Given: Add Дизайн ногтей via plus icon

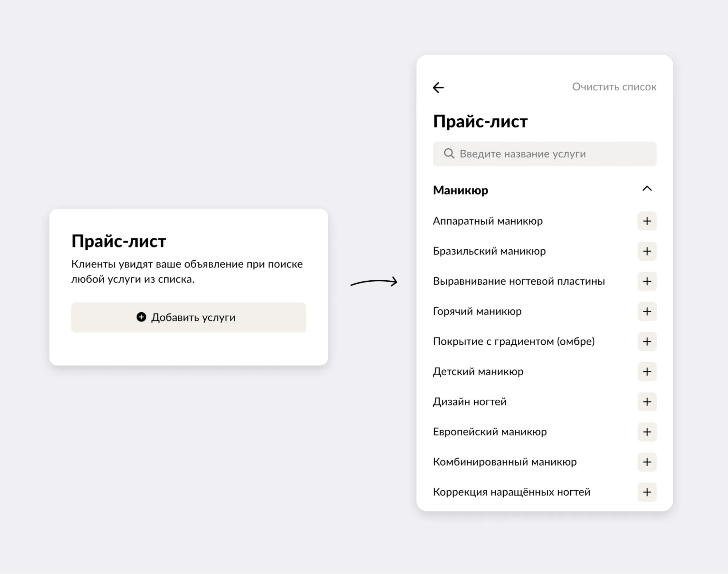Looking at the screenshot, I should tap(647, 402).
